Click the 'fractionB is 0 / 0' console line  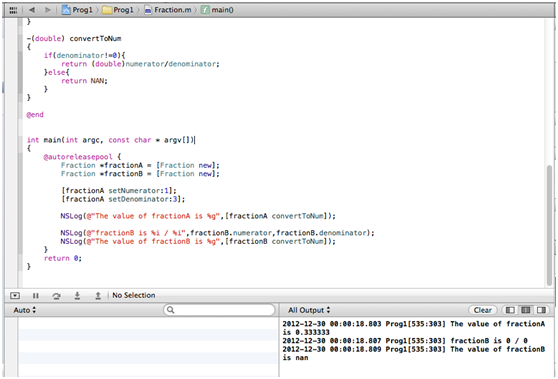tap(405, 341)
